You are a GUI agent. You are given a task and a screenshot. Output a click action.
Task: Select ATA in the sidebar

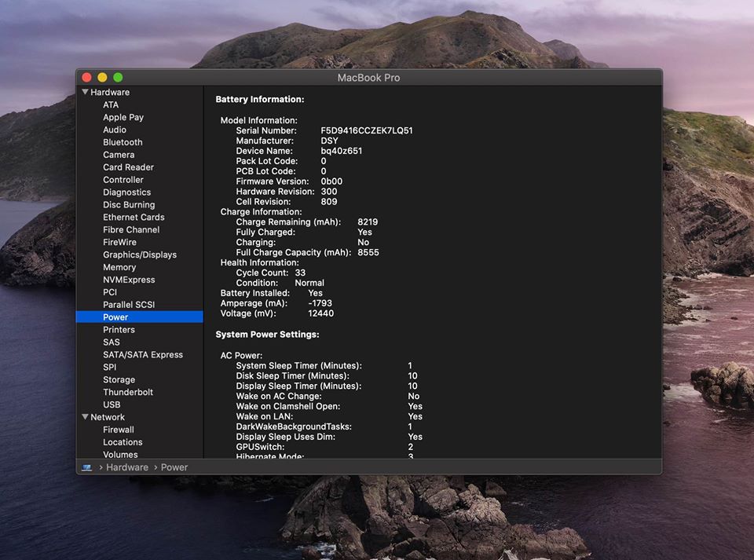coord(111,104)
